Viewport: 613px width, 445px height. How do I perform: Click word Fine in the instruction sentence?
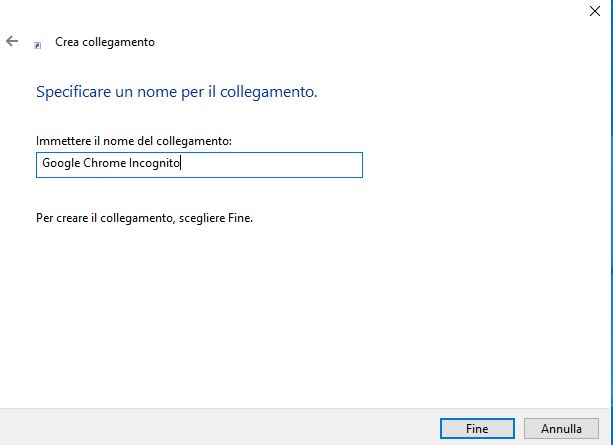point(241,217)
